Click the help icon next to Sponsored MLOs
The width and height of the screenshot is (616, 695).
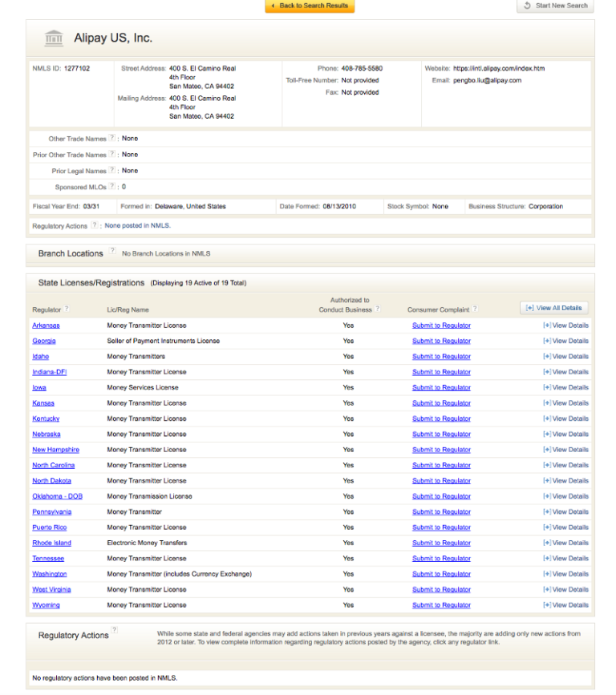(112, 187)
